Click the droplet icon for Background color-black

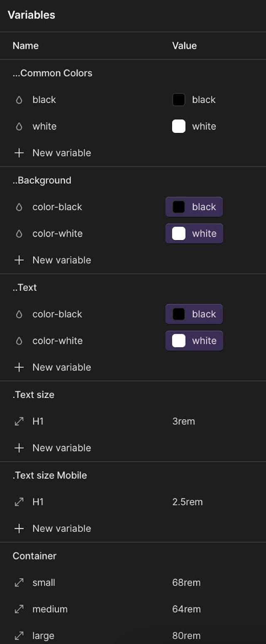click(19, 207)
